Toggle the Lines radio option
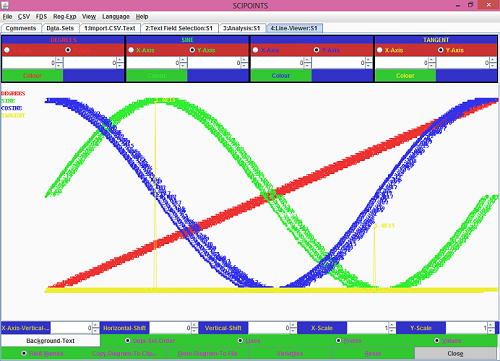Image resolution: width=500 pixels, height=361 pixels. 240,341
